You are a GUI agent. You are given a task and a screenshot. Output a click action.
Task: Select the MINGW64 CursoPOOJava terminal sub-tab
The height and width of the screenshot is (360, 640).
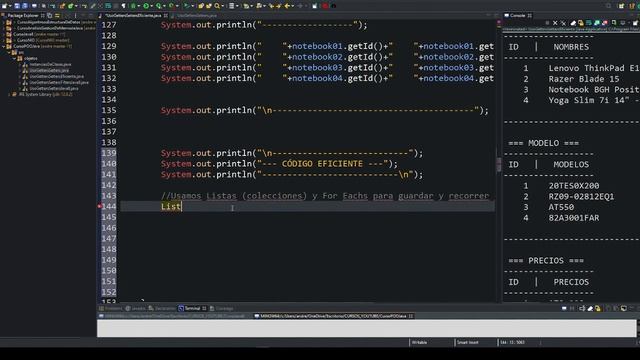pyautogui.click(x=333, y=316)
